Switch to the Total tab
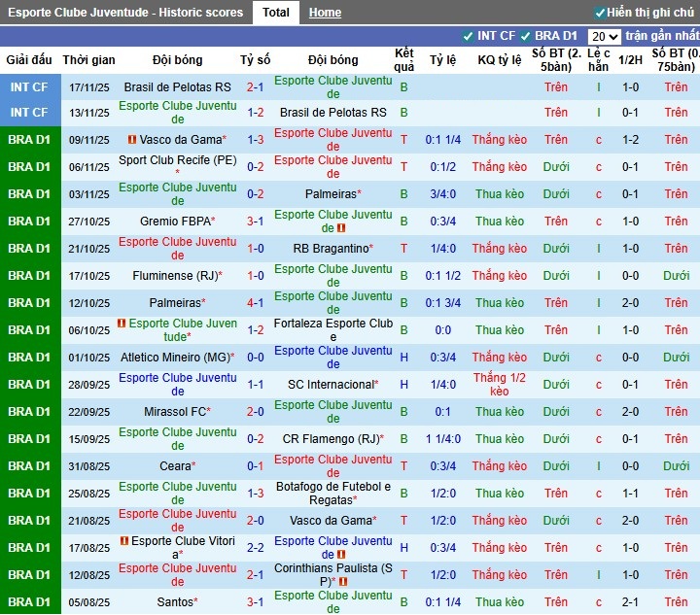 (275, 13)
